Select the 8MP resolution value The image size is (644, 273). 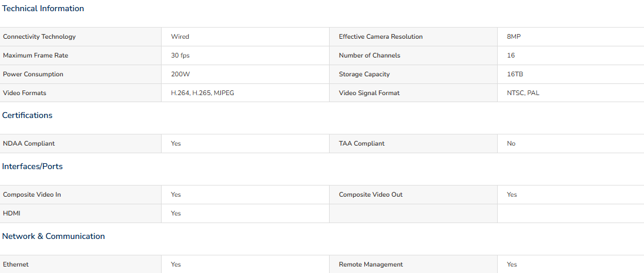(x=514, y=36)
